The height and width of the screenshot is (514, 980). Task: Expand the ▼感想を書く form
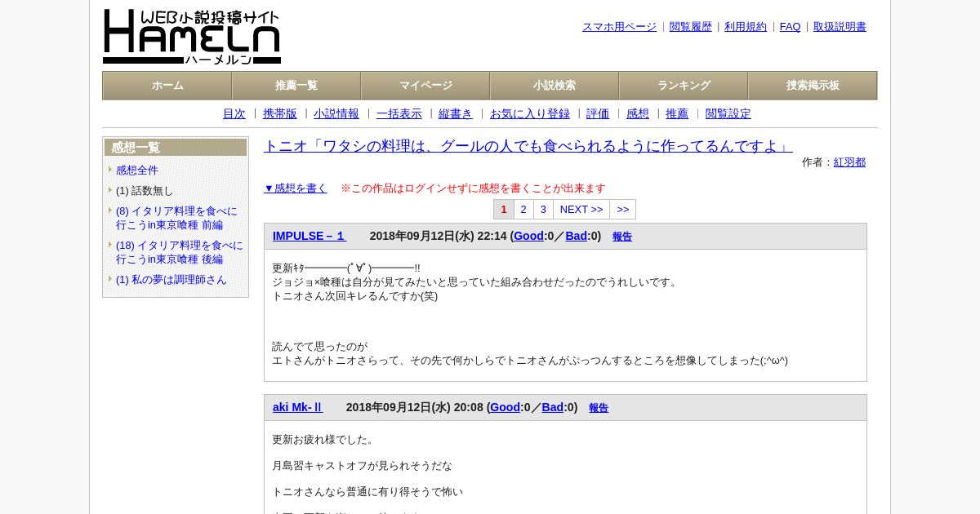(296, 188)
